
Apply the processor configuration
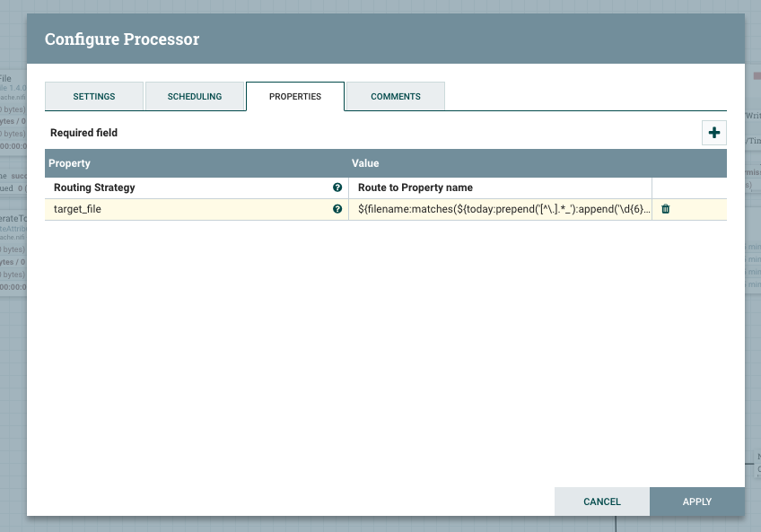pyautogui.click(x=696, y=501)
